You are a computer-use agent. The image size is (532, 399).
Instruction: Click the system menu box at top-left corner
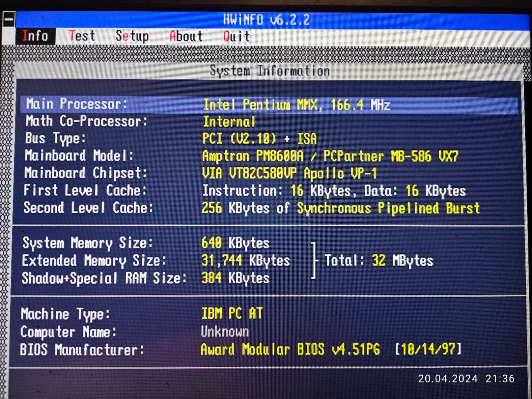pyautogui.click(x=8, y=19)
